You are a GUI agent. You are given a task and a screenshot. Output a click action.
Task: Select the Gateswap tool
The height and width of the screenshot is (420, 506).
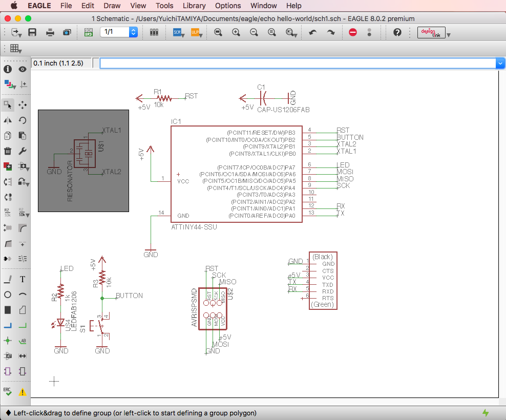(x=8, y=197)
